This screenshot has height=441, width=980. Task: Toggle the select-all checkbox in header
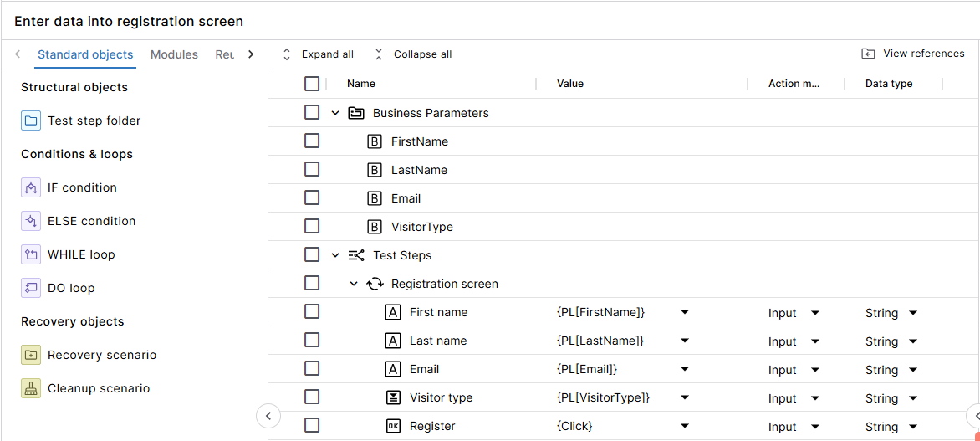(312, 84)
